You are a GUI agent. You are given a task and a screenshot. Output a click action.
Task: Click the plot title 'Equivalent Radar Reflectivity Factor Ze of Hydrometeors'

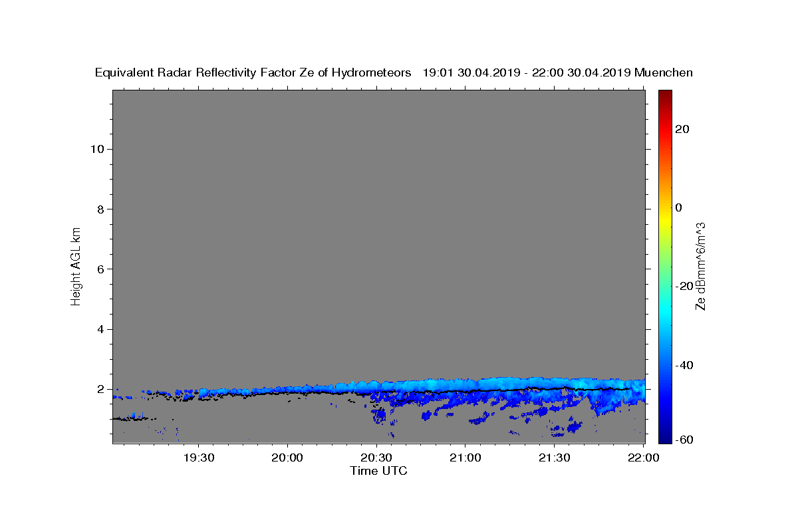tap(253, 73)
